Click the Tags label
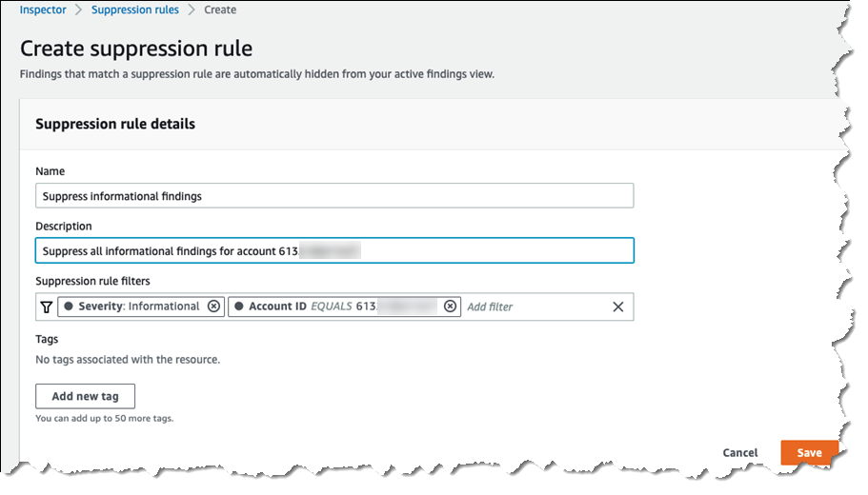The height and width of the screenshot is (495, 868). point(47,339)
